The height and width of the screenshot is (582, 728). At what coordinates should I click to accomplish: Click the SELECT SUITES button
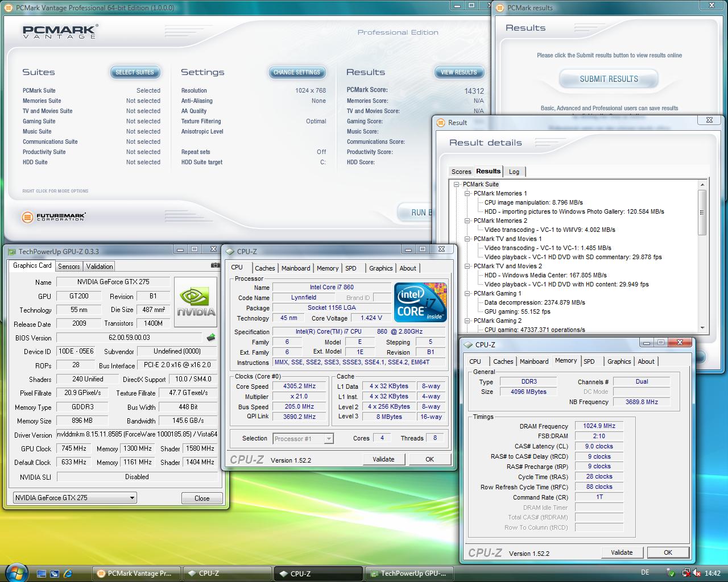point(135,72)
